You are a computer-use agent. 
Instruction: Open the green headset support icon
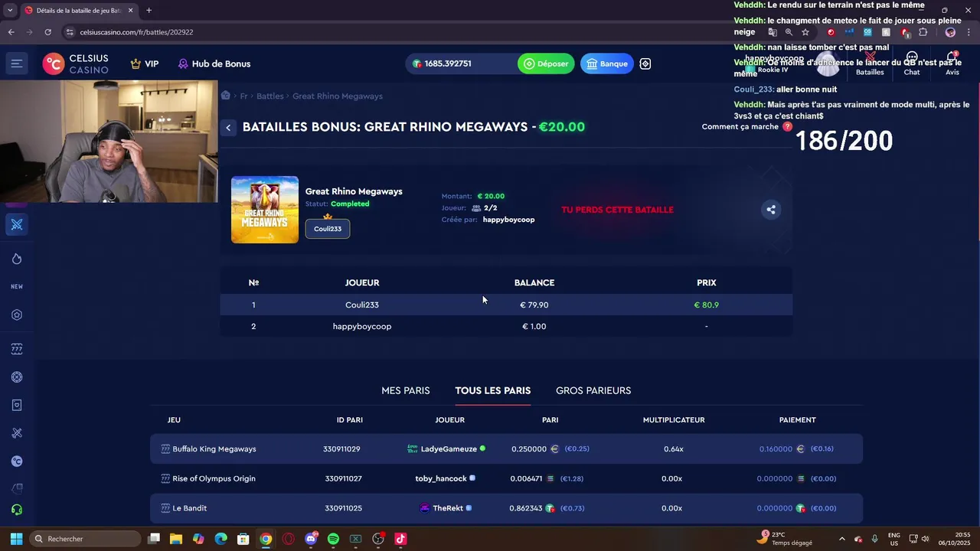point(17,510)
